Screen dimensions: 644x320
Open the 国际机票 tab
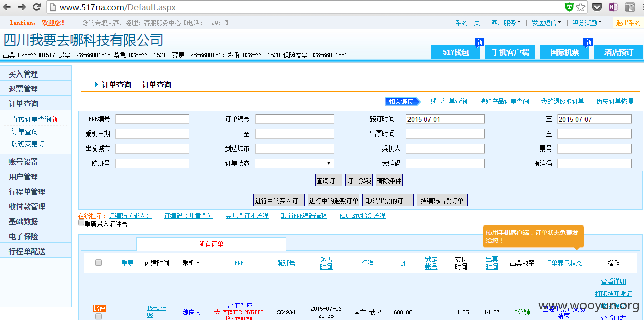[x=564, y=52]
